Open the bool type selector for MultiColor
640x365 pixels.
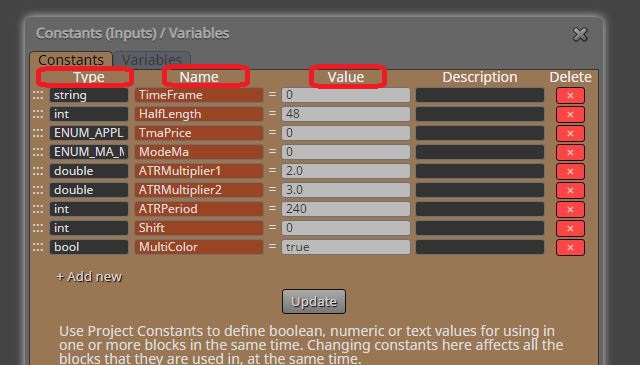click(89, 247)
